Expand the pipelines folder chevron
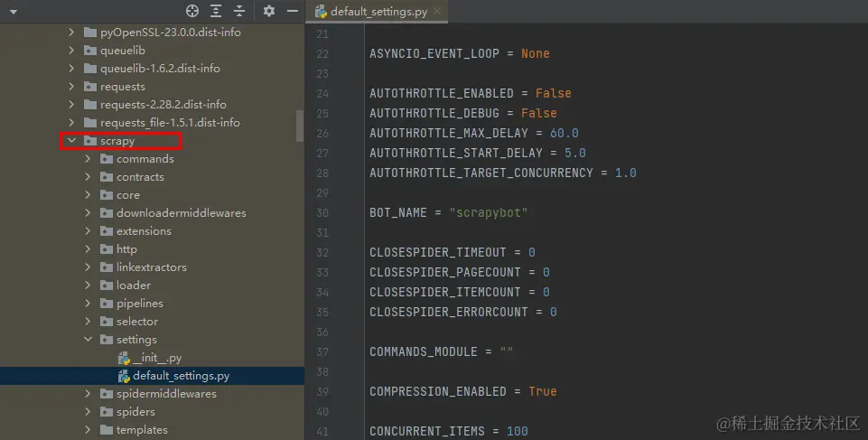Viewport: 868px width, 440px height. [x=88, y=304]
